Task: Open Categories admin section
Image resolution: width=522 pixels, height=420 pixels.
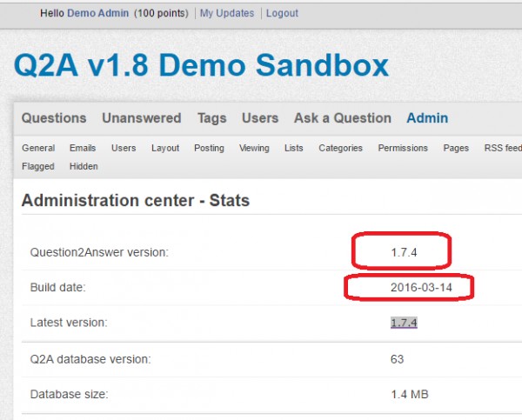Action: 340,148
